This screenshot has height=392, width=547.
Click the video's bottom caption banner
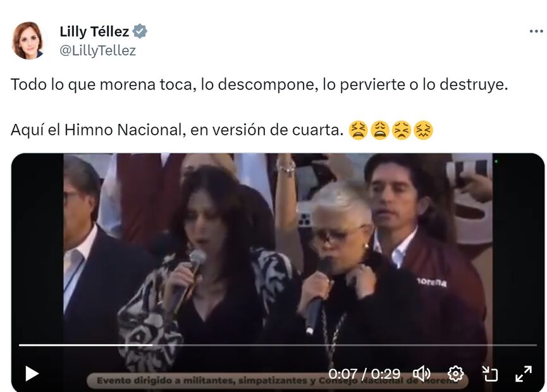(278, 381)
